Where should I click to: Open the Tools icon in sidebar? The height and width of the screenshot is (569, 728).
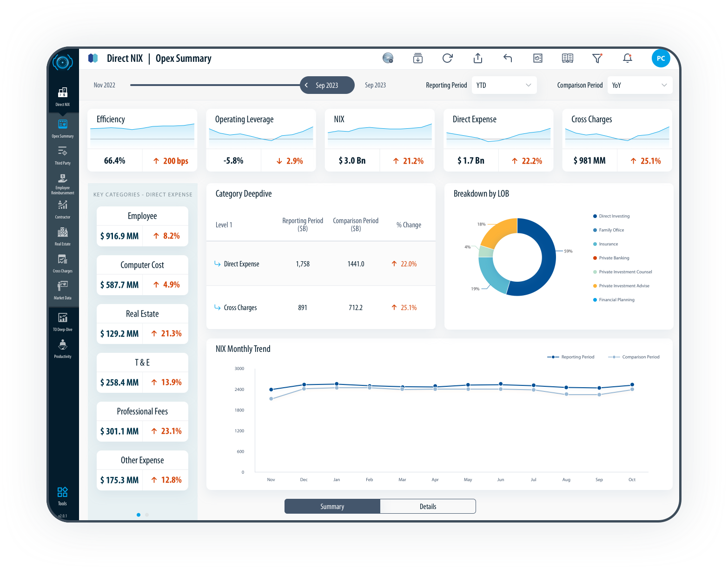[62, 495]
